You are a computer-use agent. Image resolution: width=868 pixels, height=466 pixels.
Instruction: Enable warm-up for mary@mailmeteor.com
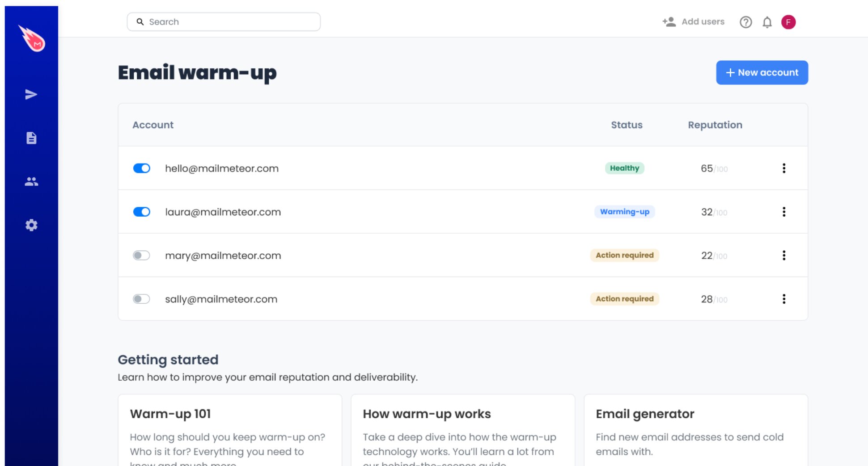(141, 256)
